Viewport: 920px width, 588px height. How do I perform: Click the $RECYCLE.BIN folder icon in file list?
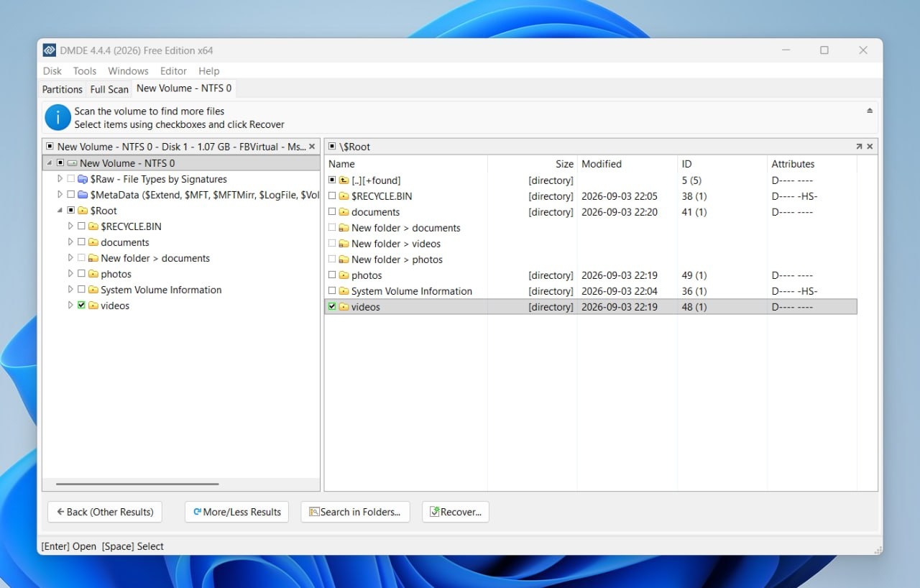pyautogui.click(x=344, y=196)
